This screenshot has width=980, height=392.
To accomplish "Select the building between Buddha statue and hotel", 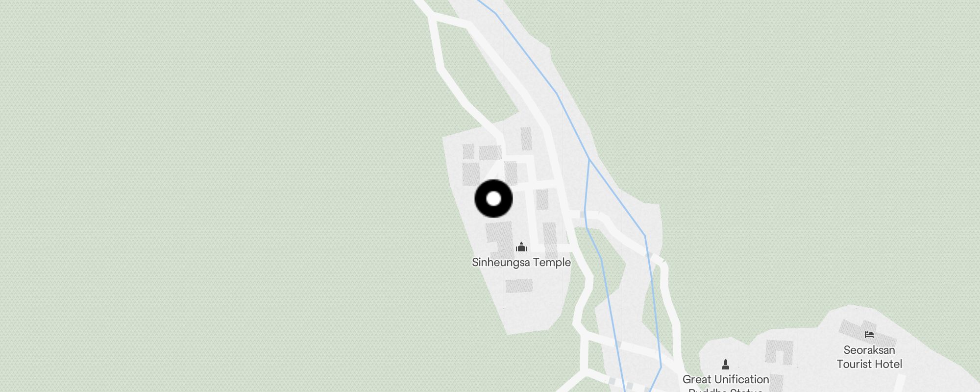I will (x=779, y=352).
